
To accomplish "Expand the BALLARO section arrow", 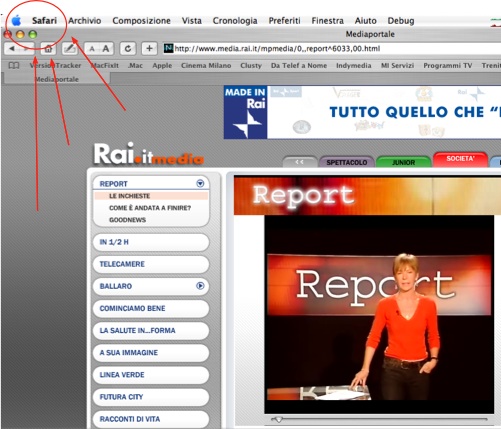I will (x=200, y=286).
